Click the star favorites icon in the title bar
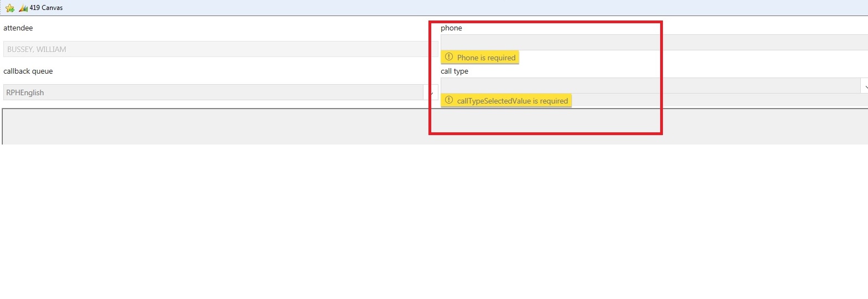Image resolution: width=868 pixels, height=299 pixels. 9,8
